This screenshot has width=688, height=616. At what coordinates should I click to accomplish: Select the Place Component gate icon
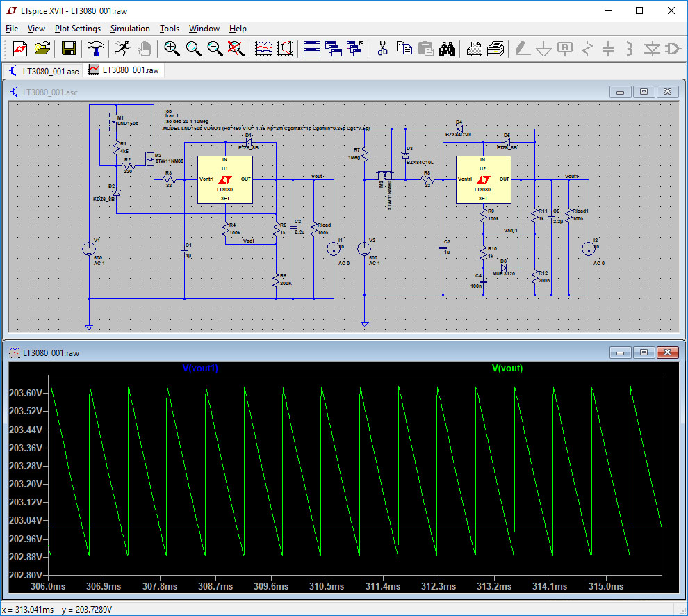pos(673,48)
